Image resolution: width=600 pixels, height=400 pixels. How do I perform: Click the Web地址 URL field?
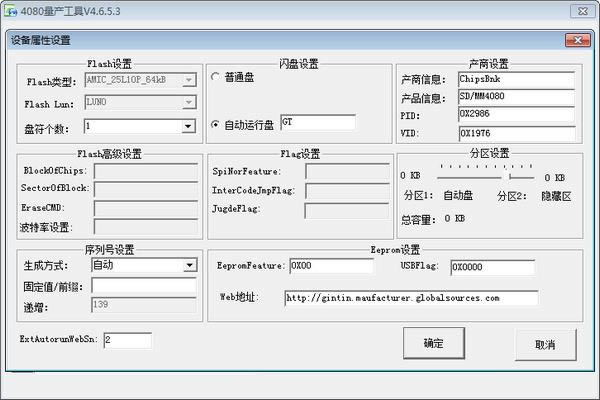pos(411,298)
